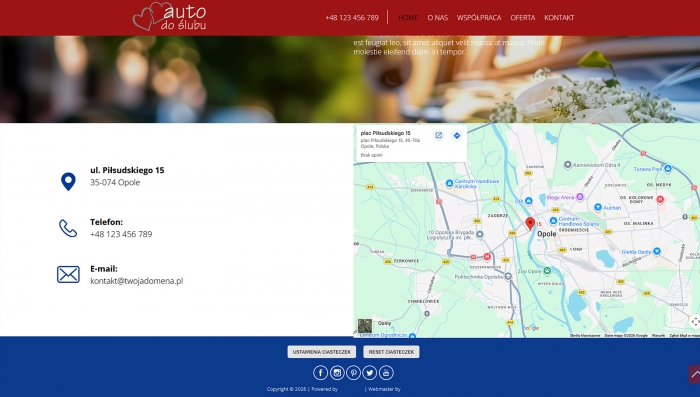Click the 'ZAODRZE' district label on the map

(498, 216)
